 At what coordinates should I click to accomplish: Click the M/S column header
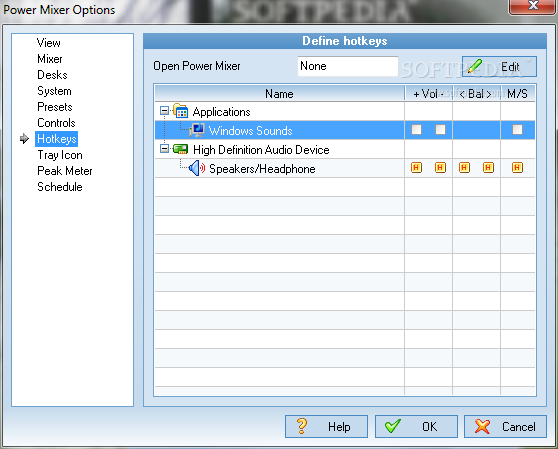pyautogui.click(x=518, y=94)
